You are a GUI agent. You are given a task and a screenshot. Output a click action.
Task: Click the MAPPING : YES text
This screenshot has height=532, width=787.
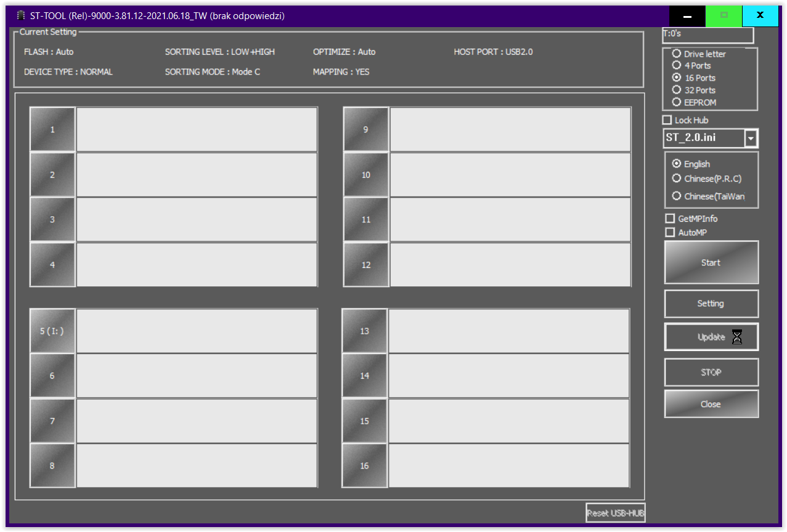[341, 71]
